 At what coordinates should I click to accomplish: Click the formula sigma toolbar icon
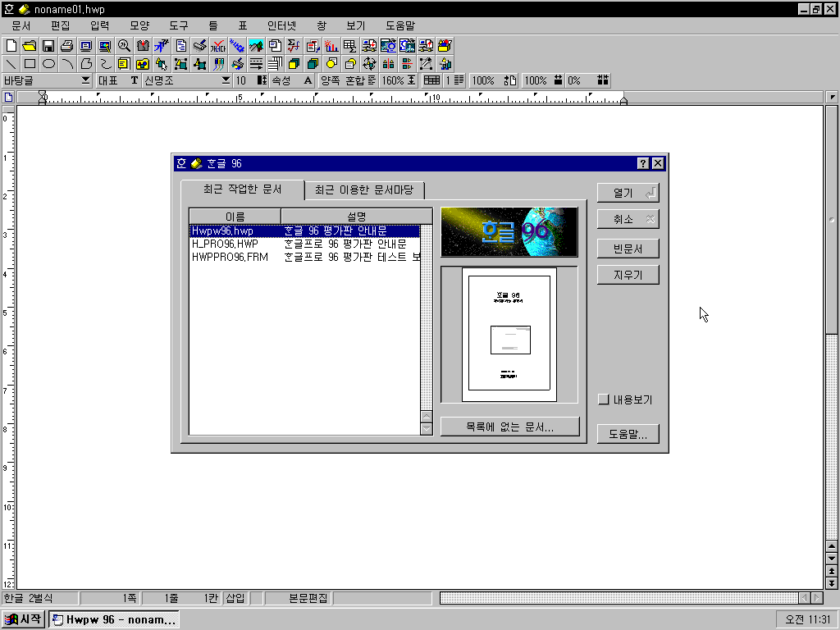[294, 46]
